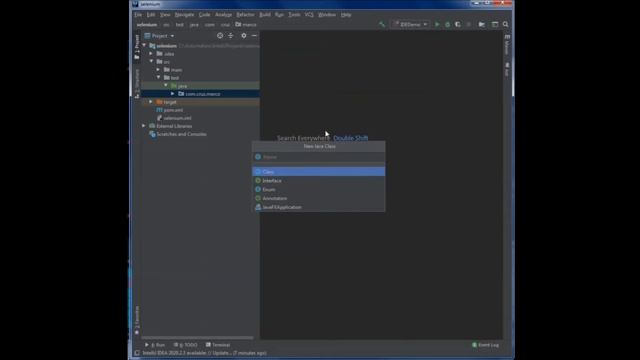Screen dimensions: 640x360
Task: Open the Event Log
Action: pos(486,345)
